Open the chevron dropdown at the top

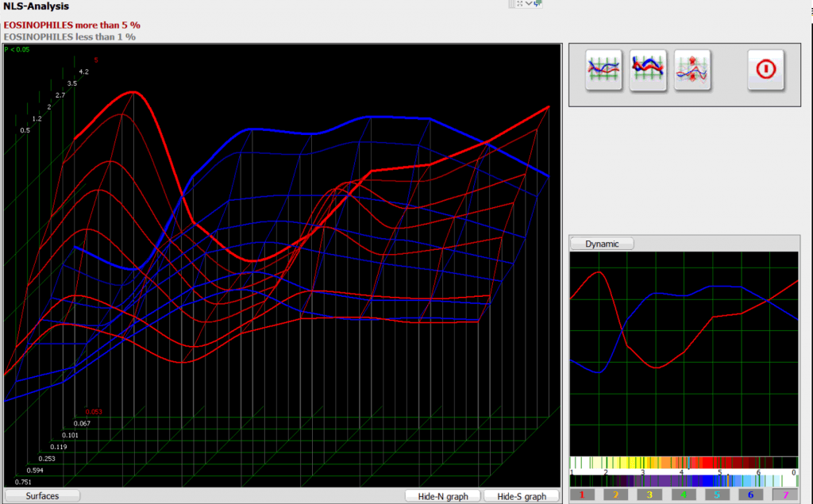(529, 4)
